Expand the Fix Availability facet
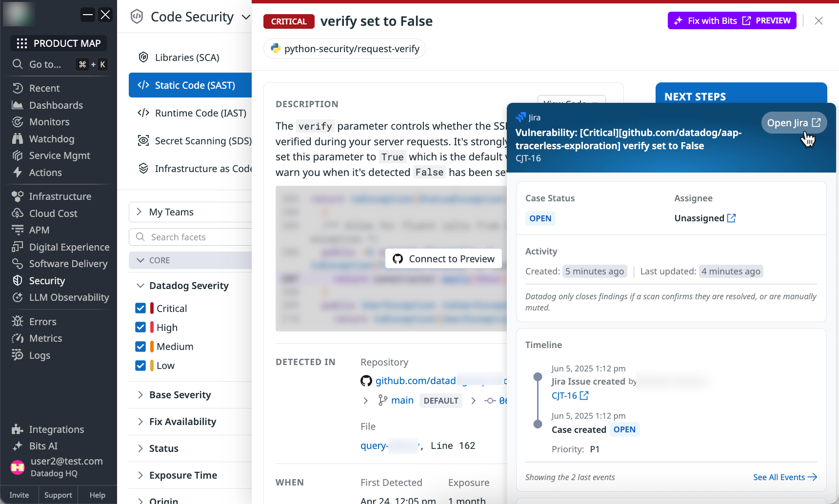The height and width of the screenshot is (504, 839). 140,422
